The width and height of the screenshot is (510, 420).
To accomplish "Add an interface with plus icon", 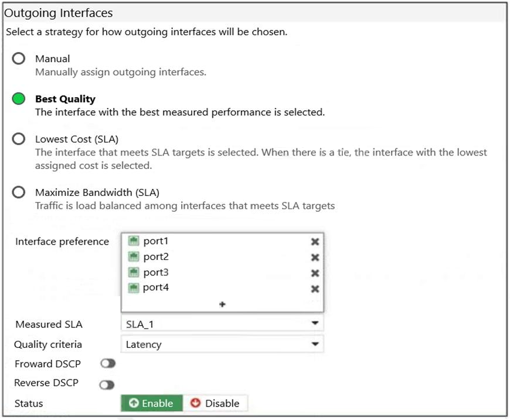I will 222,304.
